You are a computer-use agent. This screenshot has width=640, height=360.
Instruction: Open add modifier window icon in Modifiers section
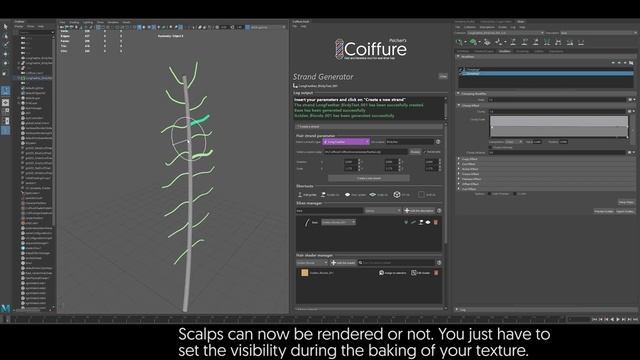pyautogui.click(x=631, y=63)
